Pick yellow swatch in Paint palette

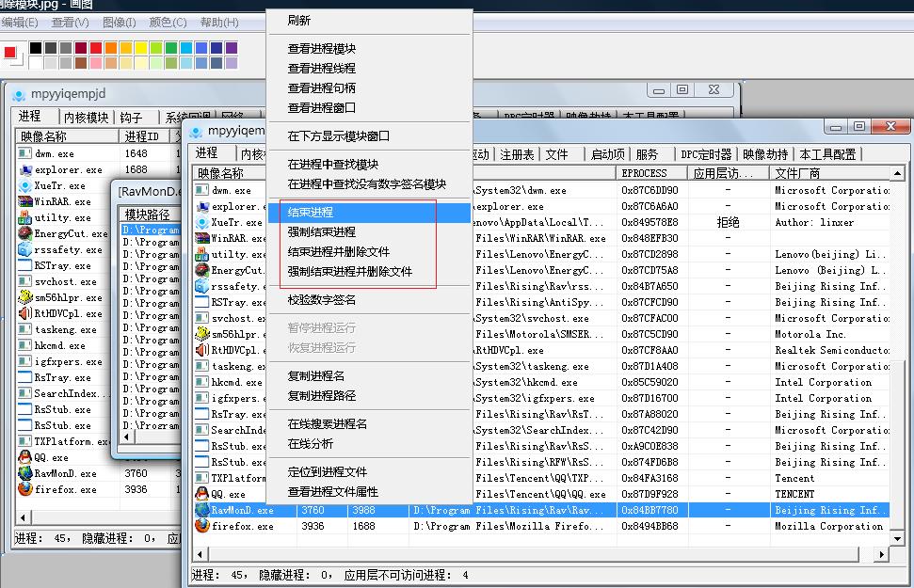pyautogui.click(x=141, y=48)
